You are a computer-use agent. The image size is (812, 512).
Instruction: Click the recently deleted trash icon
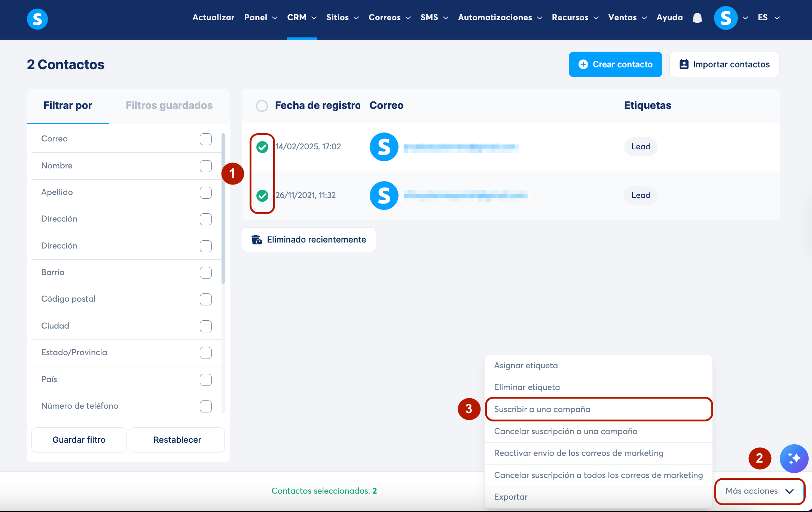257,240
